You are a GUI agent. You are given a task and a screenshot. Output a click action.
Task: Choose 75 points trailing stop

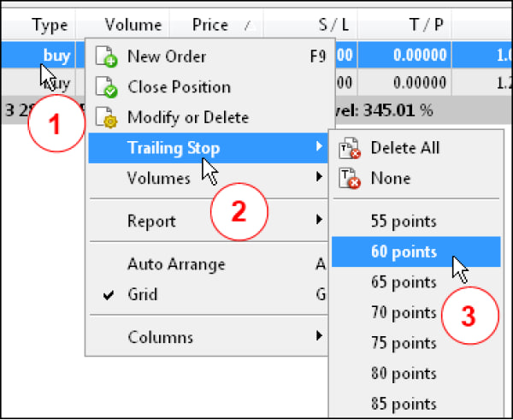[404, 343]
